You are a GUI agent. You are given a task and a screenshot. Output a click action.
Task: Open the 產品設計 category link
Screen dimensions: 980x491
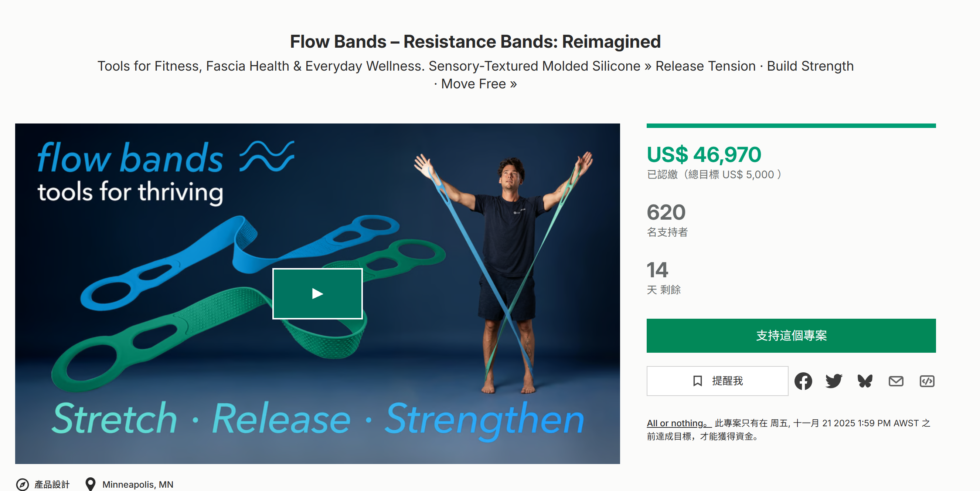pyautogui.click(x=52, y=484)
